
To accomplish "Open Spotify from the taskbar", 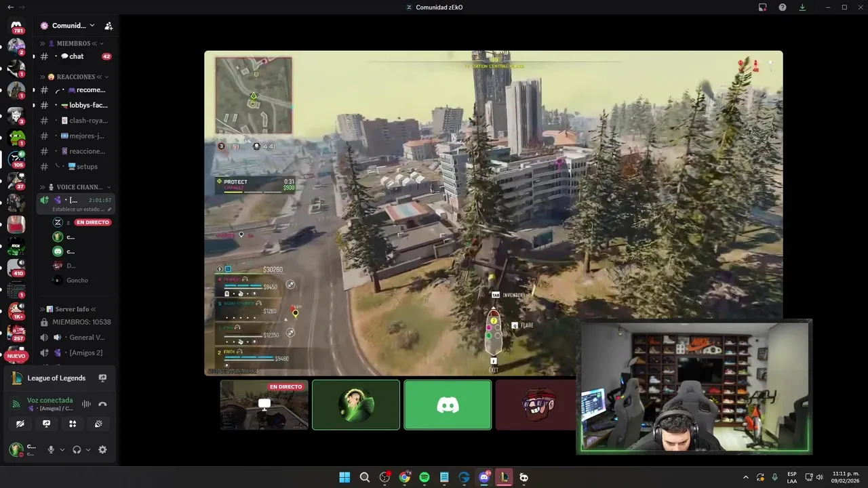I will coord(425,477).
